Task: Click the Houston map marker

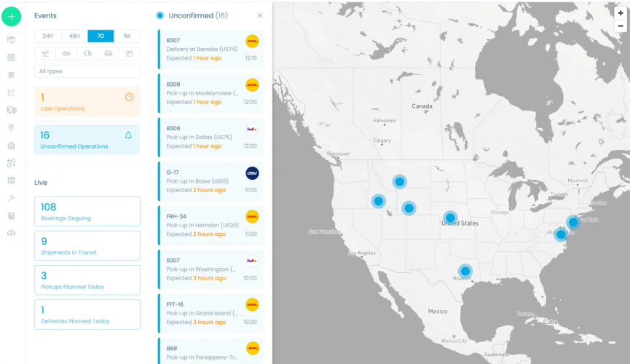Action: [465, 271]
